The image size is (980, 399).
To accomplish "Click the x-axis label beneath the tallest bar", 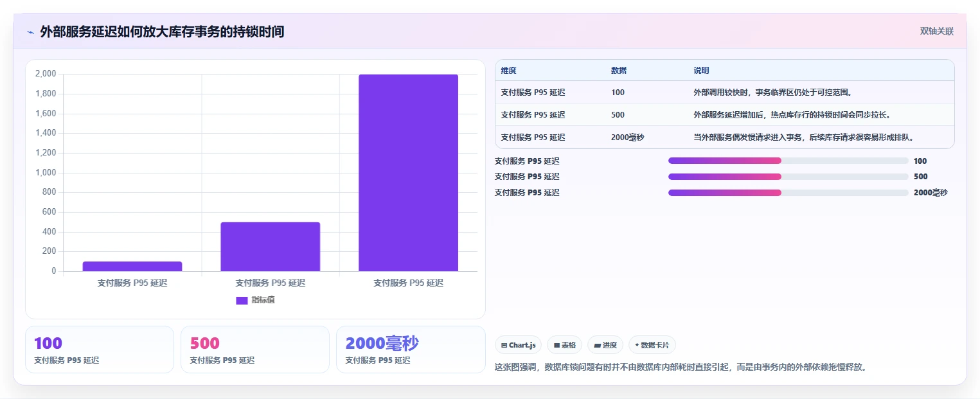I will point(408,283).
